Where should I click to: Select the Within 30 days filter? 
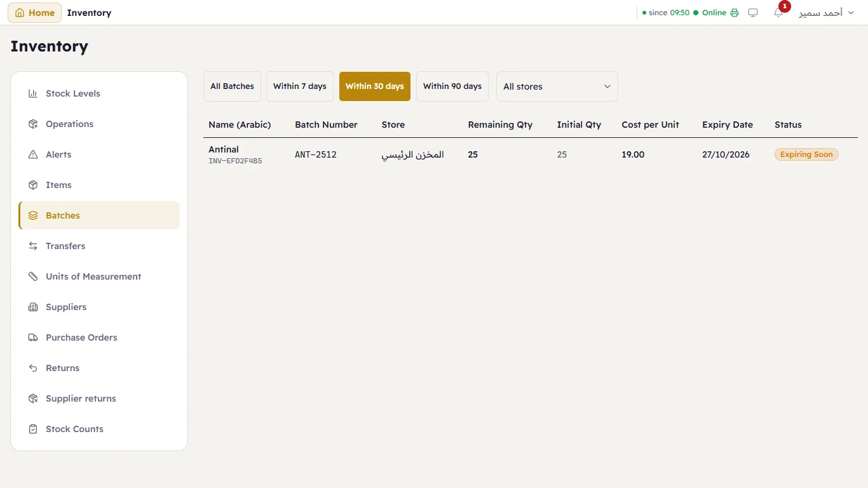pos(375,86)
